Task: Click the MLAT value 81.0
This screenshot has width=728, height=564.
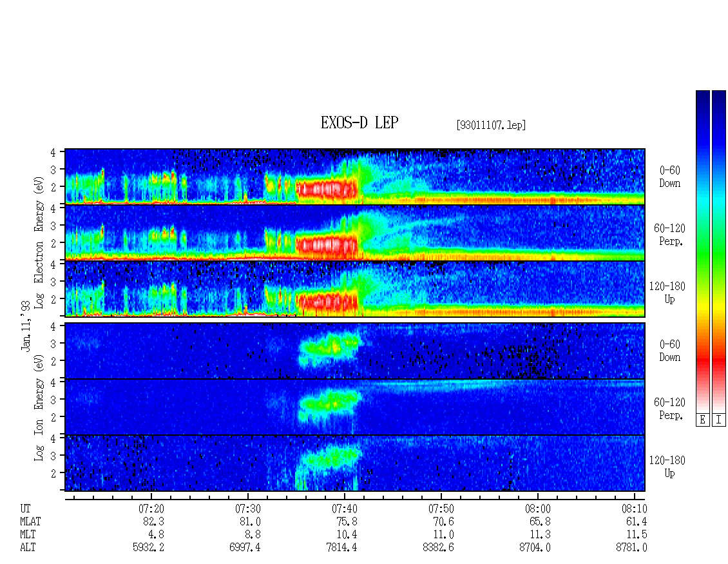Action: tap(251, 521)
